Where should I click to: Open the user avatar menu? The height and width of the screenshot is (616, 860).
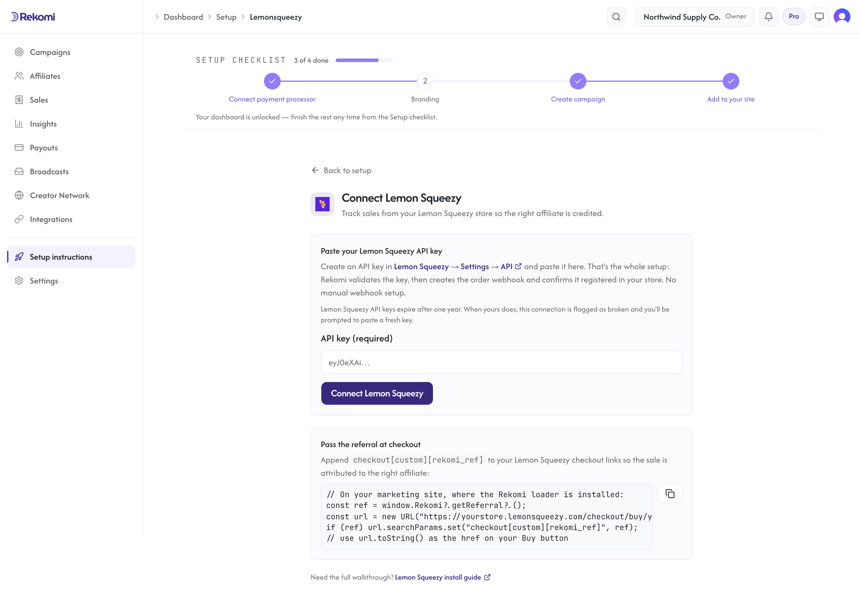tap(842, 17)
